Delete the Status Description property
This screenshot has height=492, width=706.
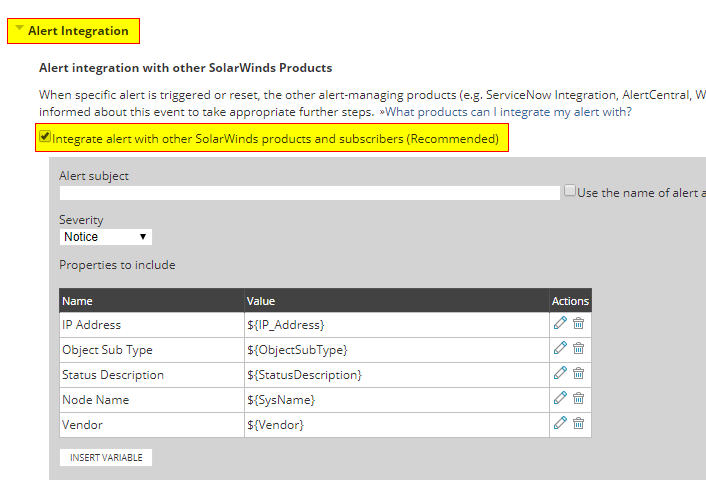(578, 374)
